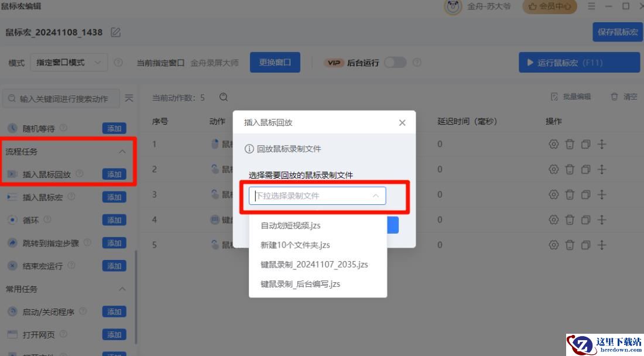Click help icon next to 插入鼠标回放
The height and width of the screenshot is (356, 644).
[x=79, y=174]
